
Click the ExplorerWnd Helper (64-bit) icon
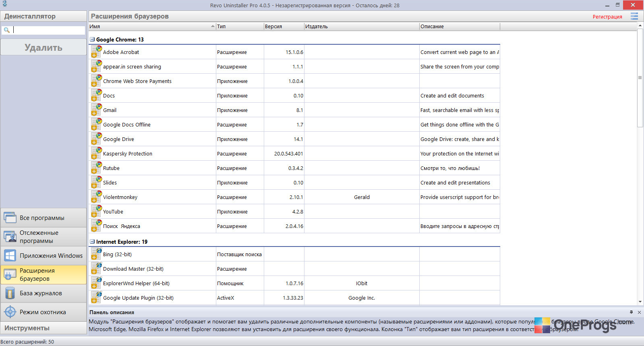[96, 283]
